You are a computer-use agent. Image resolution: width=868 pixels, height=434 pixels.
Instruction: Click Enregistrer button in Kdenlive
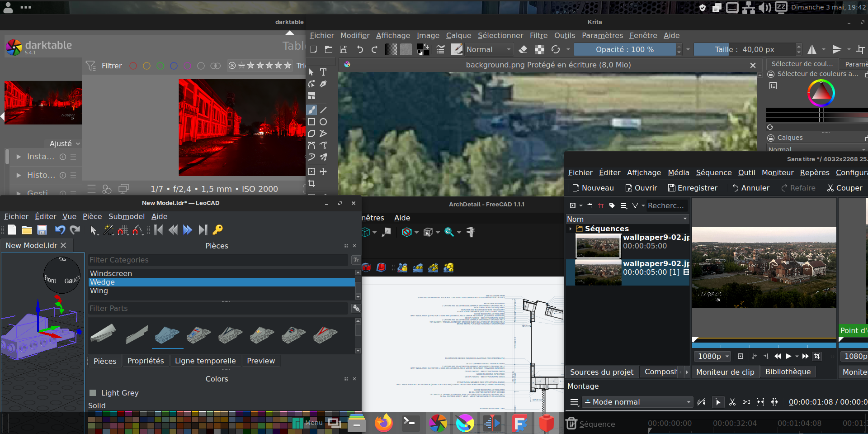(x=693, y=188)
